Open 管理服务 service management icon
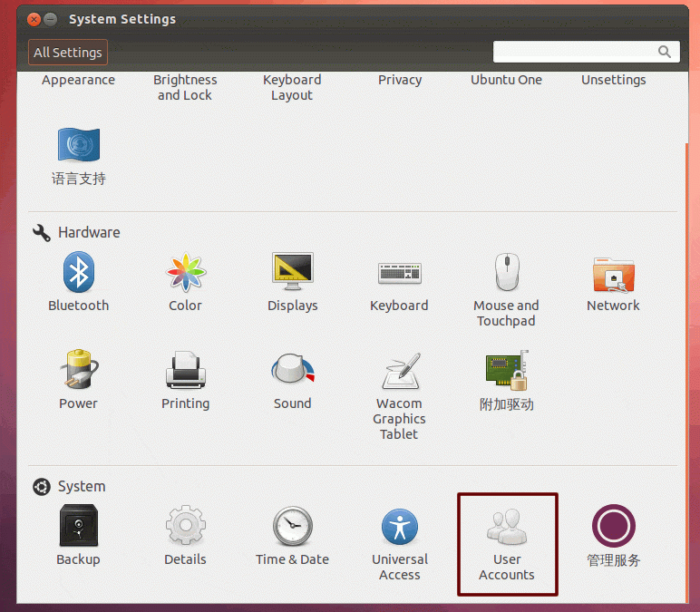Image resolution: width=700 pixels, height=612 pixels. pyautogui.click(x=614, y=526)
